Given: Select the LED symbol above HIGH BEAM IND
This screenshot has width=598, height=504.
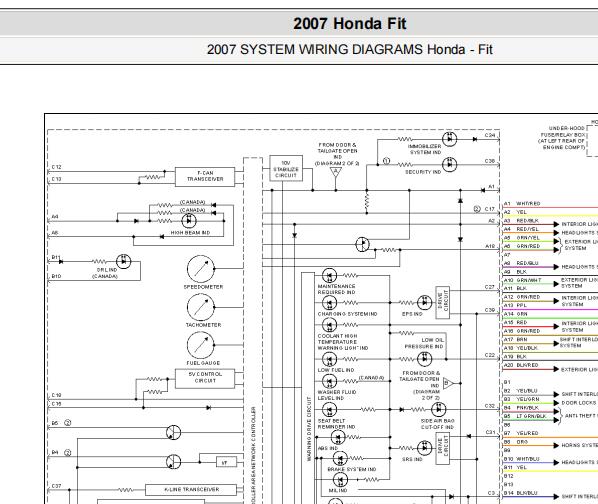Looking at the screenshot, I should [189, 221].
